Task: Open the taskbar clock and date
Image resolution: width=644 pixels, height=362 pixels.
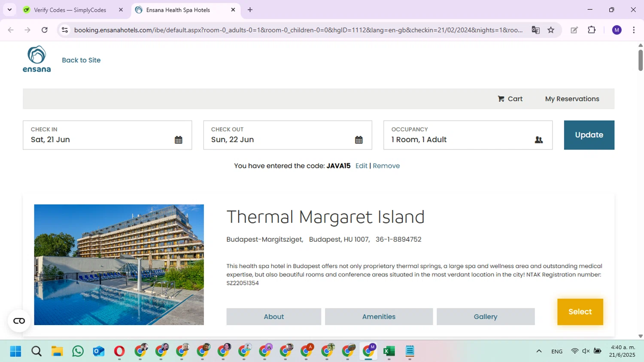Action: pyautogui.click(x=622, y=351)
